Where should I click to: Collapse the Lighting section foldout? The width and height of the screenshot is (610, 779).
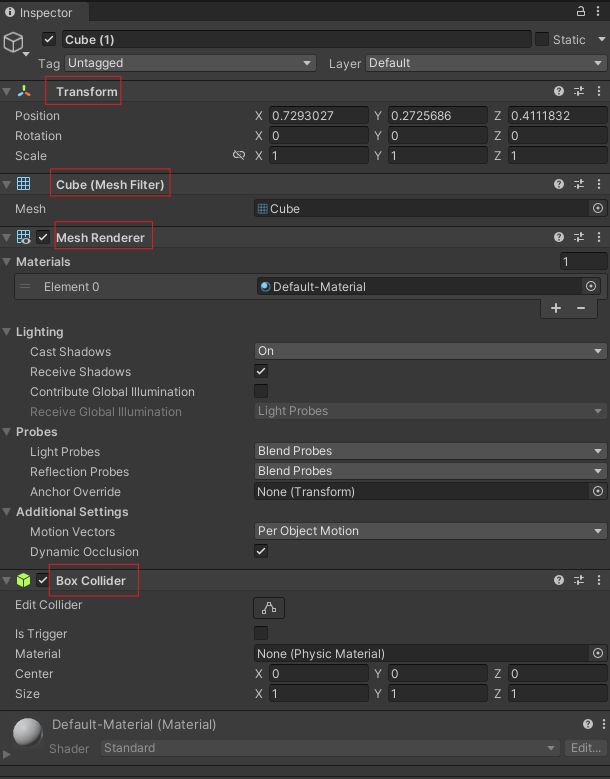pyautogui.click(x=6, y=331)
